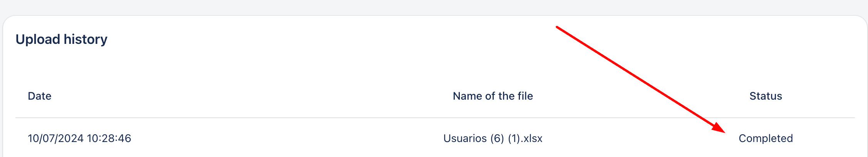The width and height of the screenshot is (868, 157).
Task: Click the "(6)" in the file name
Action: pos(497,139)
